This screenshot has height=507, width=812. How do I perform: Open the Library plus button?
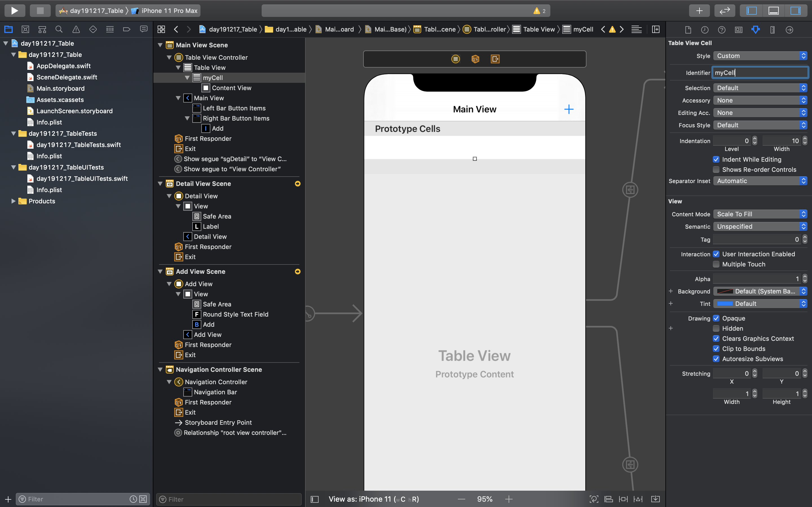coord(699,11)
